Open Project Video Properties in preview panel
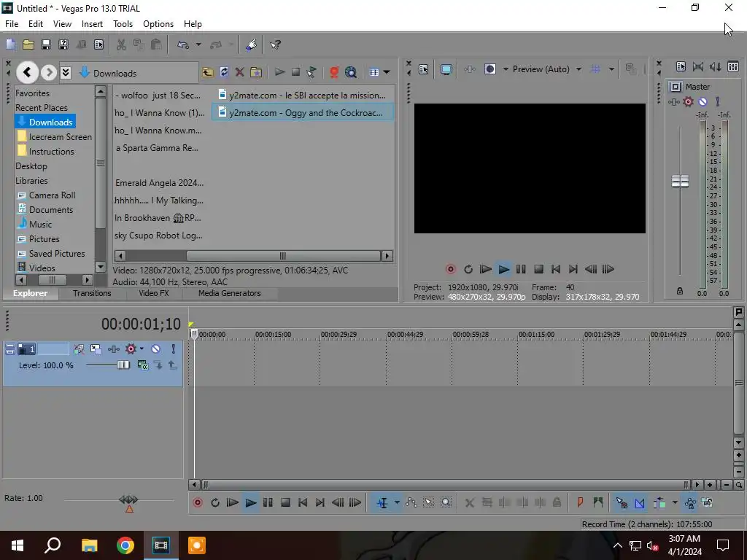The height and width of the screenshot is (560, 747). (424, 69)
